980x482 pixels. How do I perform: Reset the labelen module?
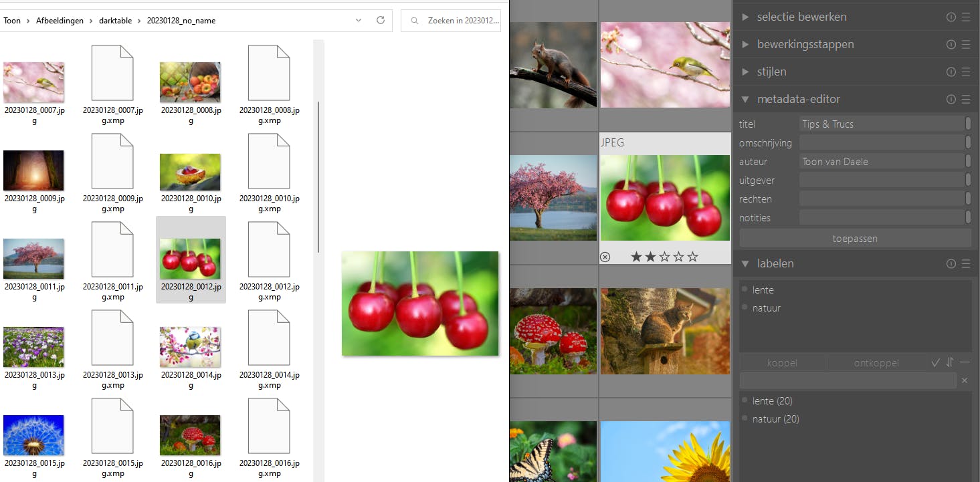[951, 264]
